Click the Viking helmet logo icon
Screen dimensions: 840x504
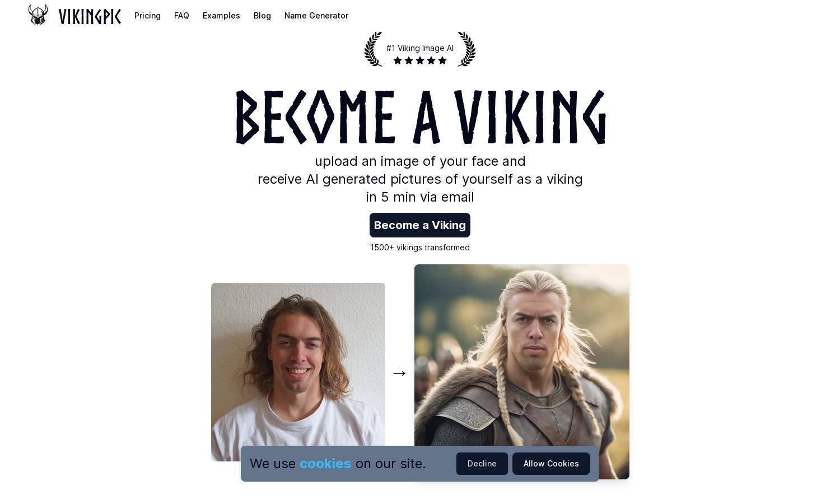coord(38,15)
